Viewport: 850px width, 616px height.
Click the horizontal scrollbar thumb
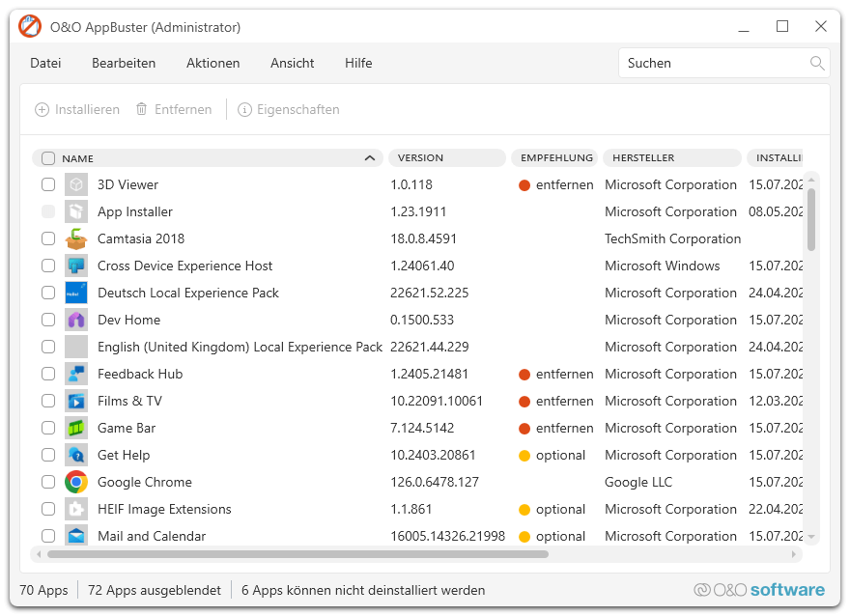coord(297,554)
